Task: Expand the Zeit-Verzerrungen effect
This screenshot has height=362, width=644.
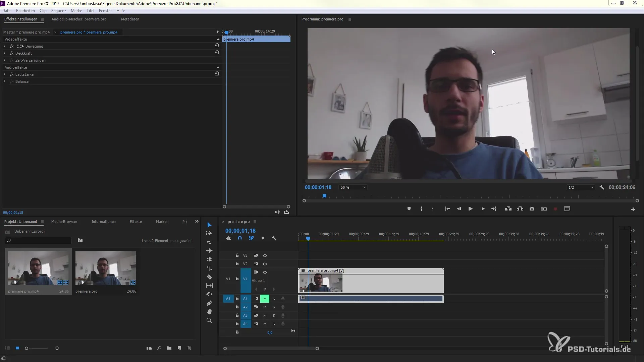Action: point(5,60)
